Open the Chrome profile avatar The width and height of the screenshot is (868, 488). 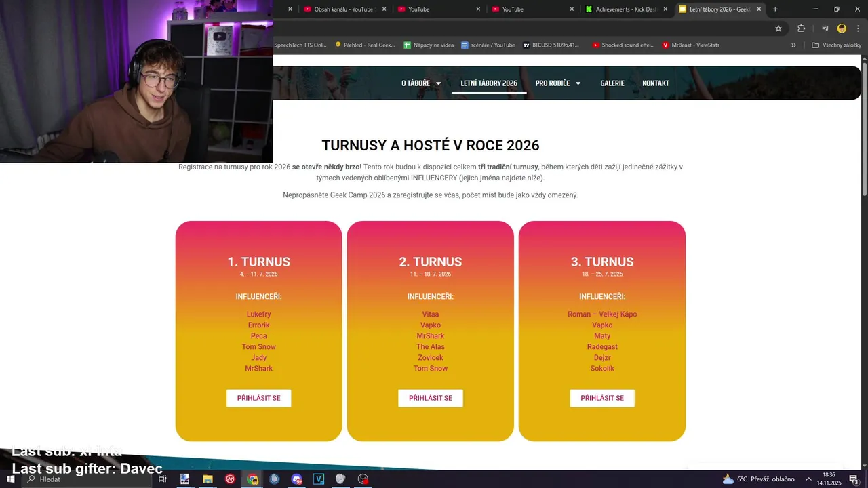tap(842, 28)
